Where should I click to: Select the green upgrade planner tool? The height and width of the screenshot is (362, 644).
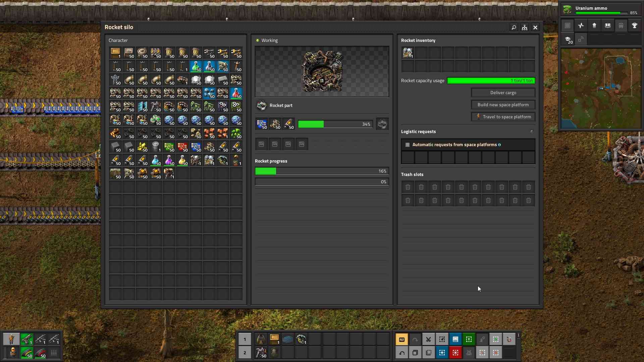pos(469,340)
